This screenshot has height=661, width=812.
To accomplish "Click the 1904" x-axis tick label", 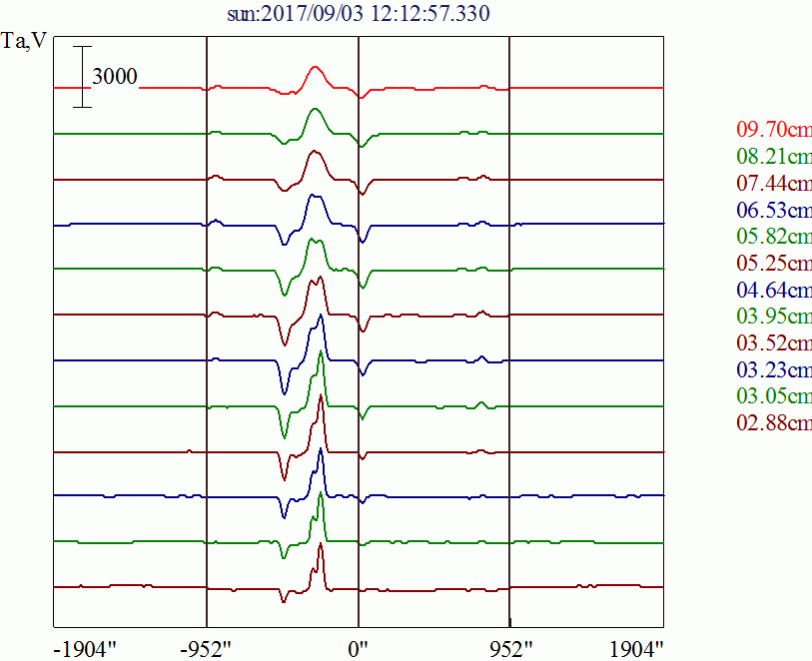I will tap(636, 649).
